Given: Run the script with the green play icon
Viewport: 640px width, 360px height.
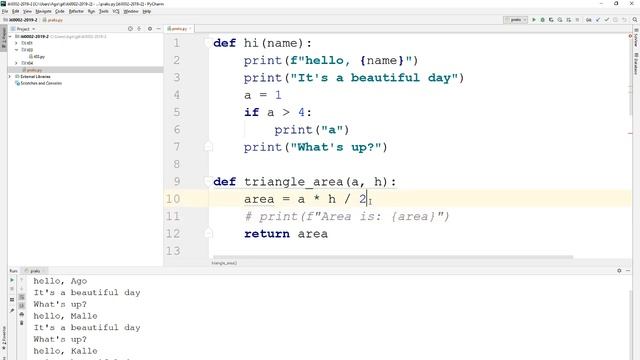Looking at the screenshot, I should (x=533, y=20).
